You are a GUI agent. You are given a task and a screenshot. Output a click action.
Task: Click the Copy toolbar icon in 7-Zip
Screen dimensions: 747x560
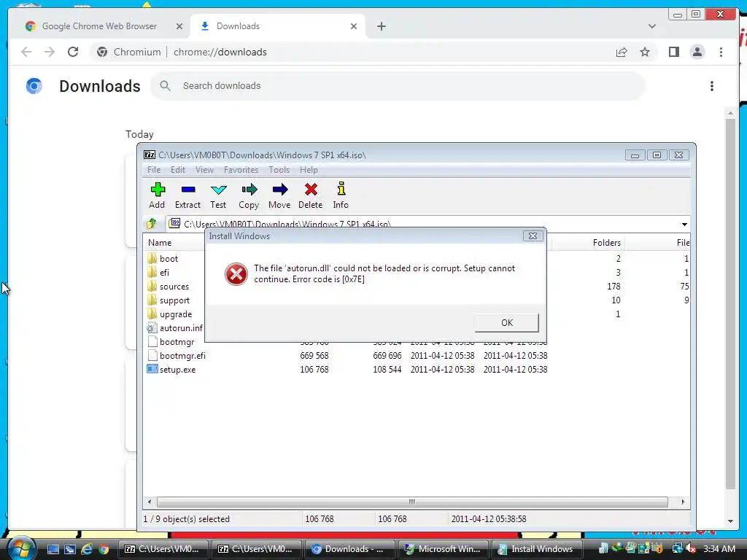[x=249, y=195]
